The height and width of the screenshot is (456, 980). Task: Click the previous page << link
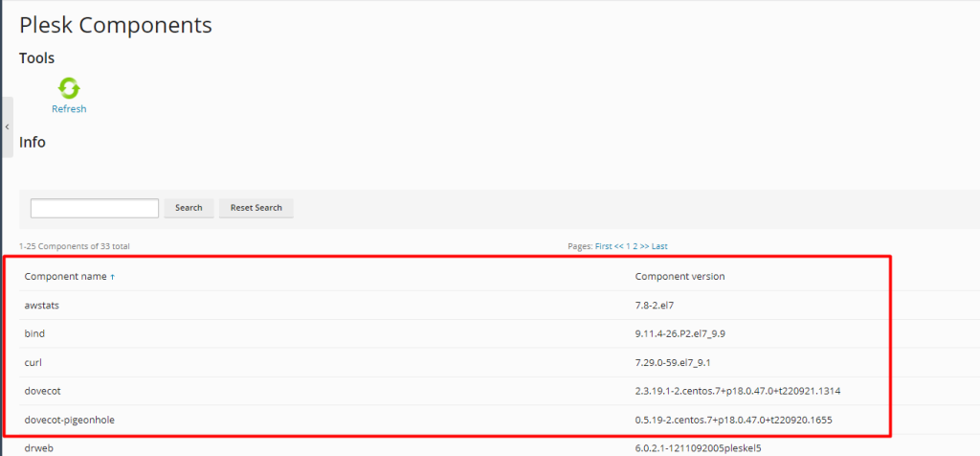[619, 246]
